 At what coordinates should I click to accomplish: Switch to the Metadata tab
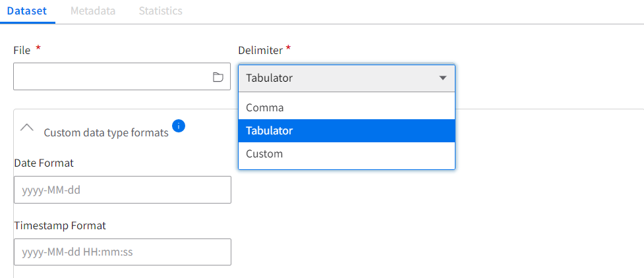click(93, 11)
